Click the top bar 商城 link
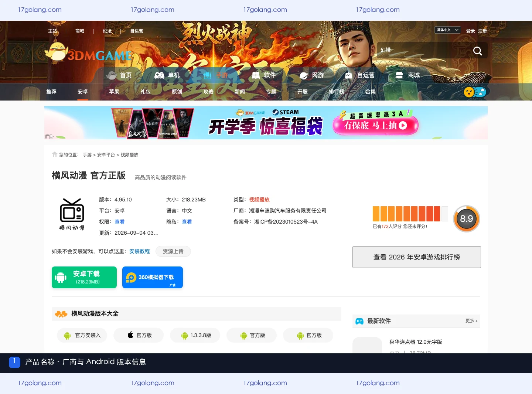The width and height of the screenshot is (532, 394). coord(80,31)
